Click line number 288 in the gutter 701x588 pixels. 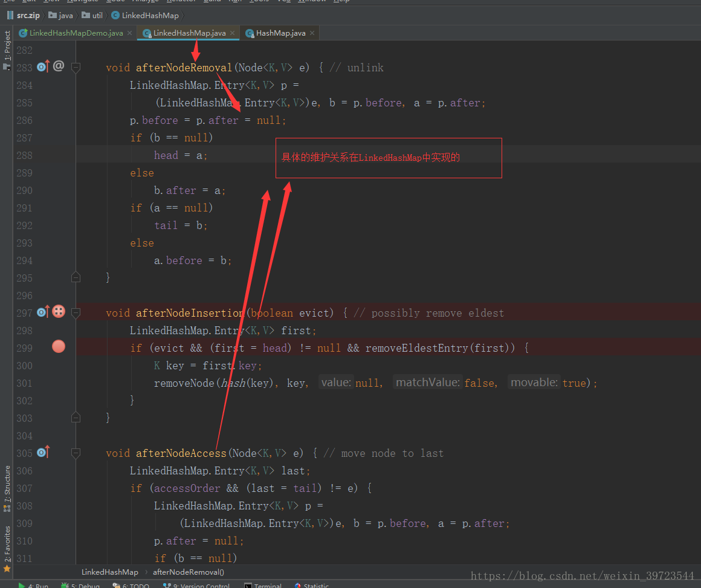click(x=24, y=155)
